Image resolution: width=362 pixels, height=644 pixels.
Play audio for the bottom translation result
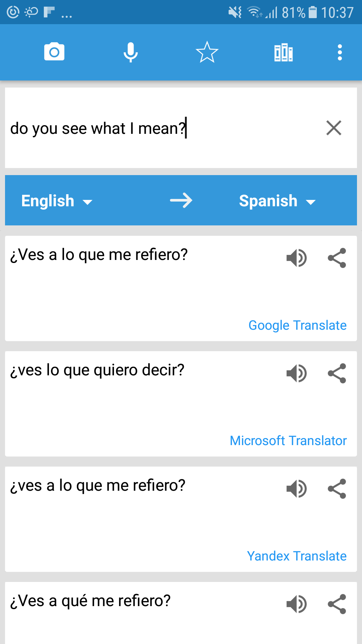[297, 604]
